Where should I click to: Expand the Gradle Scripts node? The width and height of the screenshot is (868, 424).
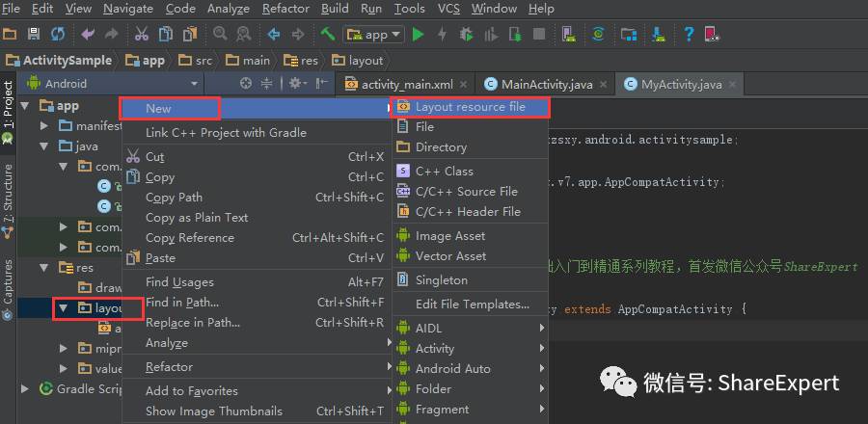point(25,388)
